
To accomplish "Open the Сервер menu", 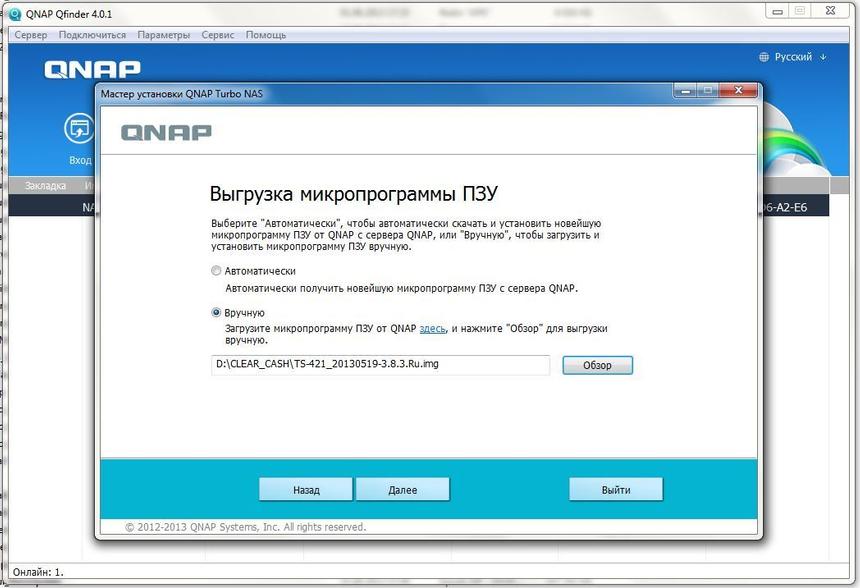I will click(30, 35).
